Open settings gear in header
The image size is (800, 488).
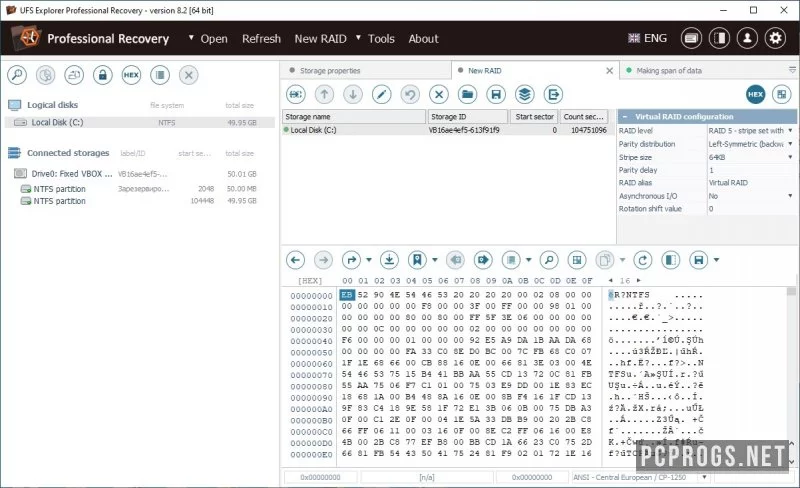(776, 38)
